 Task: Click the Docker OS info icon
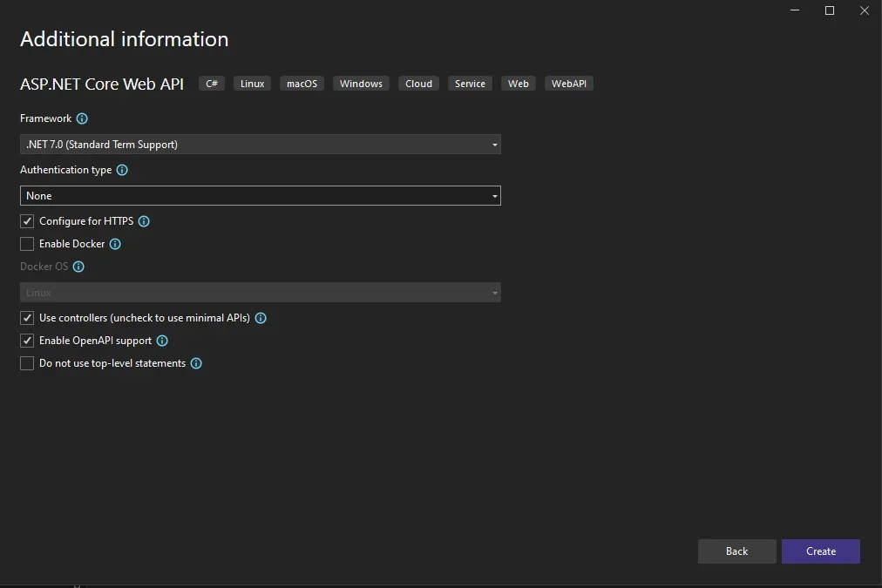coord(79,267)
